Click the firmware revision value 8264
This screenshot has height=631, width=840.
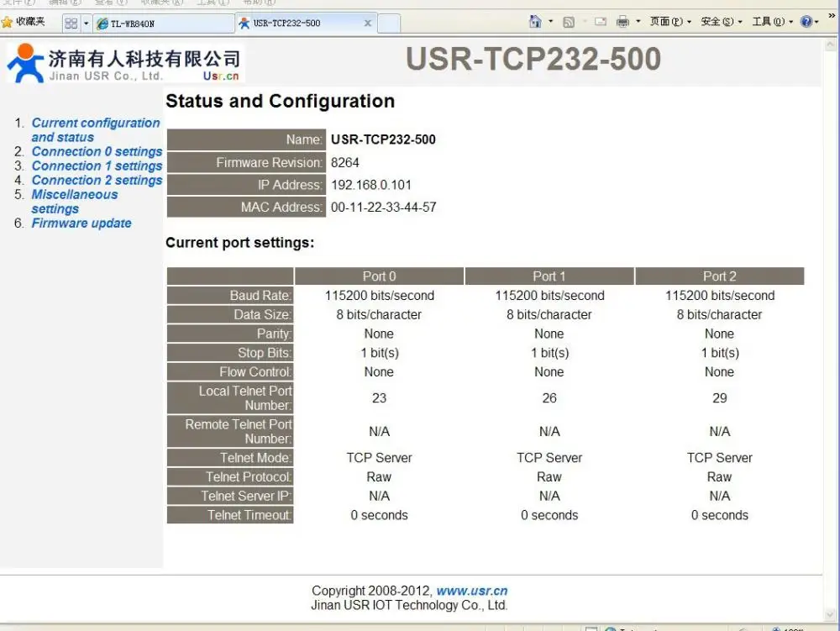point(345,163)
